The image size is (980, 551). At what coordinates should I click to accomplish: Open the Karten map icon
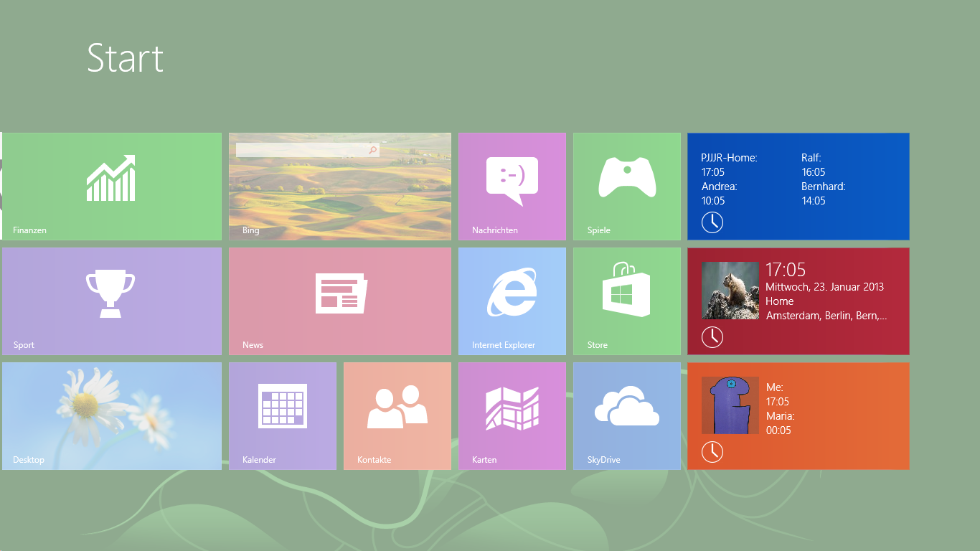pos(512,408)
